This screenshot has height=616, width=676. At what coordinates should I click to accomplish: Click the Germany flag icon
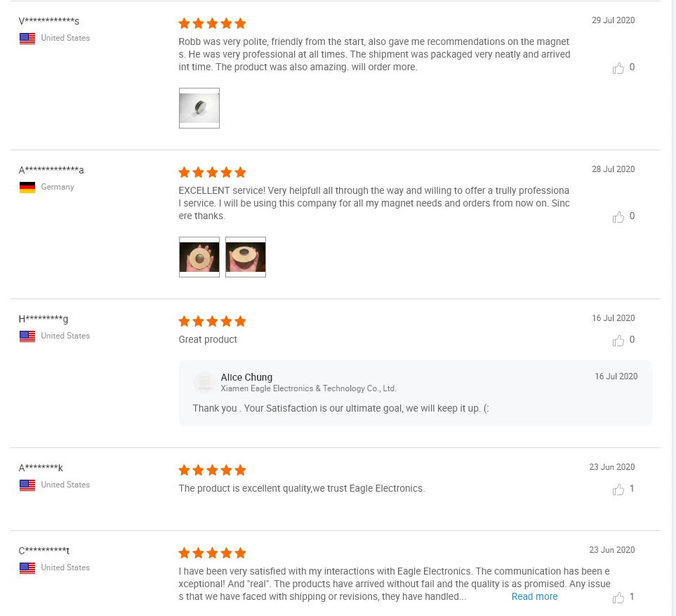click(27, 188)
